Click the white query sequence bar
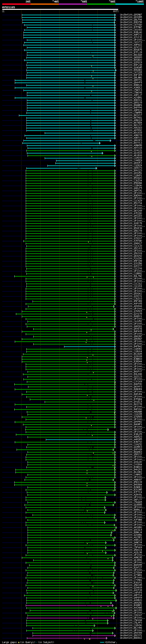The width and height of the screenshot is (146, 644). [60, 9]
